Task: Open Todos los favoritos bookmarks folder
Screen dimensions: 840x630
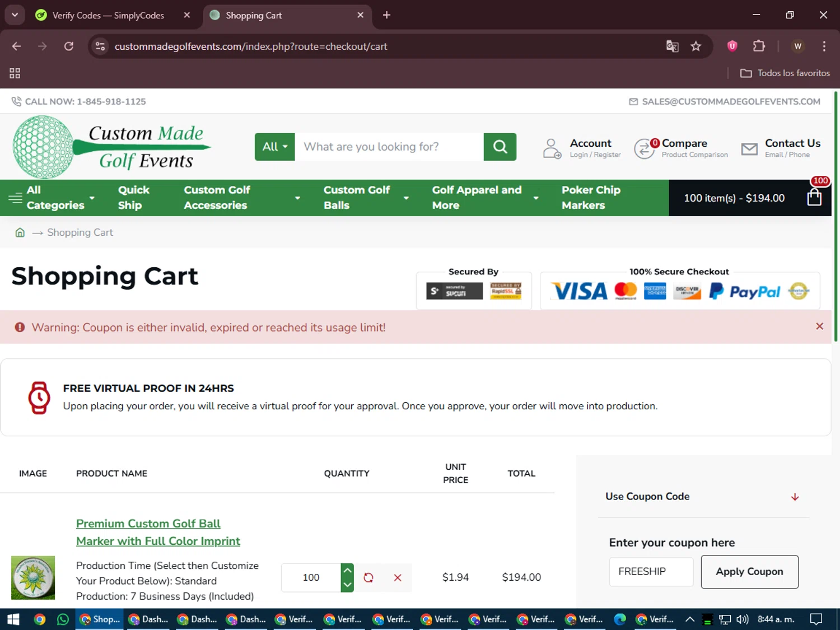Action: pos(785,73)
